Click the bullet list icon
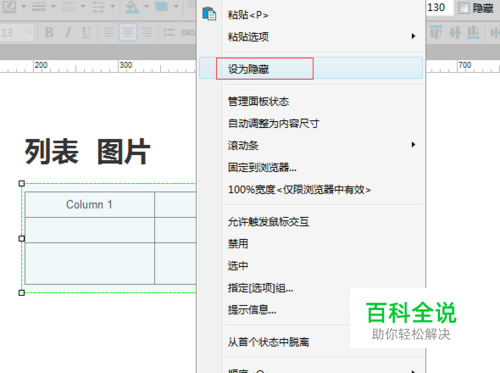 pos(169,32)
